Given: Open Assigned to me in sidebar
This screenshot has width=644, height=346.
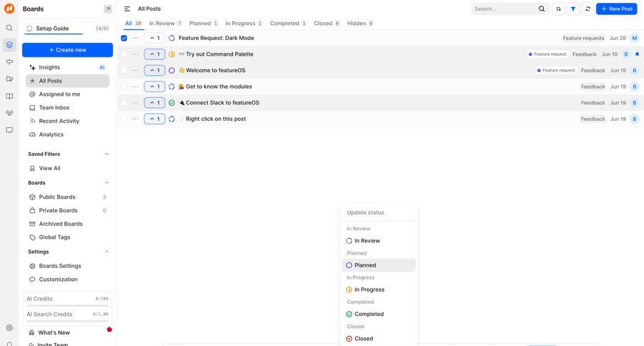Looking at the screenshot, I should [x=67, y=94].
